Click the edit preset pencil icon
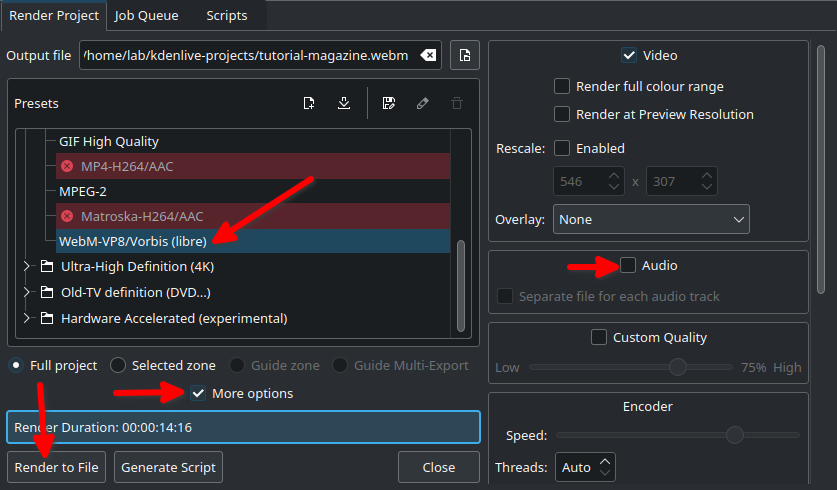 tap(422, 103)
